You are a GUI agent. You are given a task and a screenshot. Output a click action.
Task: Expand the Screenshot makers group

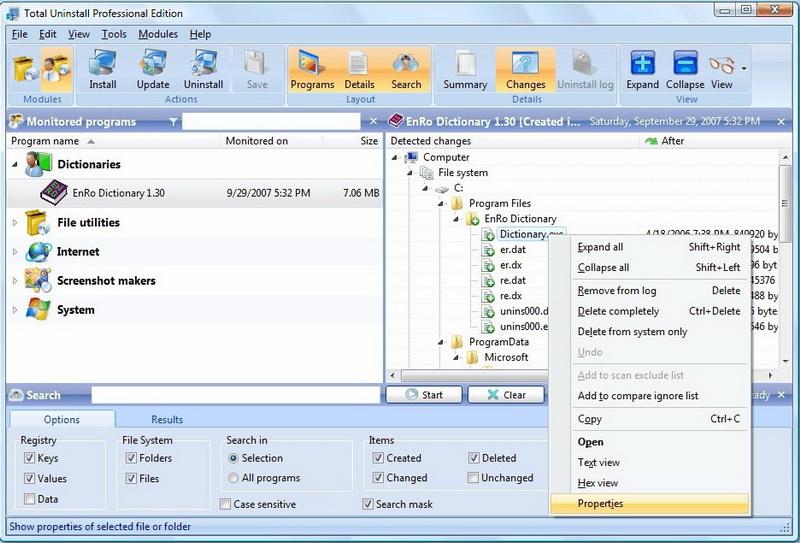[15, 281]
